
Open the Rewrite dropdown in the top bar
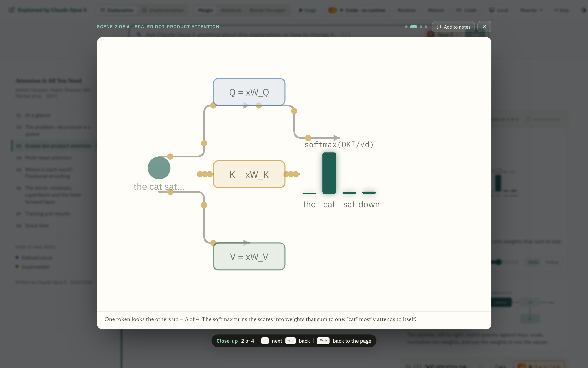[x=531, y=10]
